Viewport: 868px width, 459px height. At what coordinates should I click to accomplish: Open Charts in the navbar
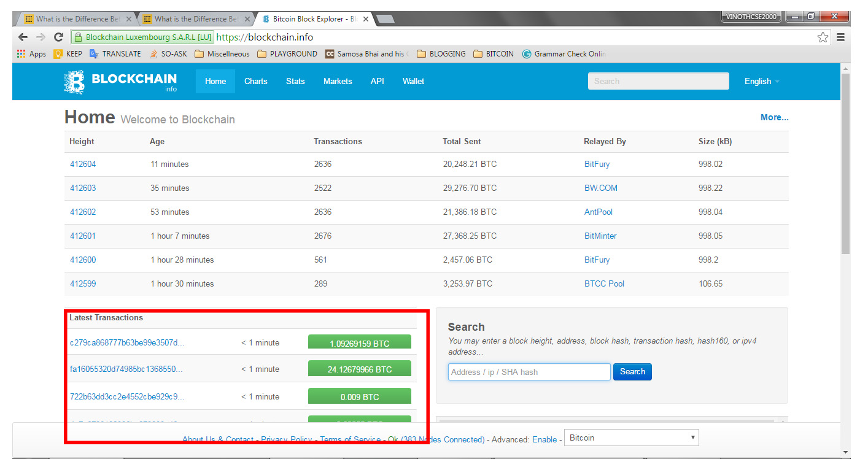click(x=256, y=81)
